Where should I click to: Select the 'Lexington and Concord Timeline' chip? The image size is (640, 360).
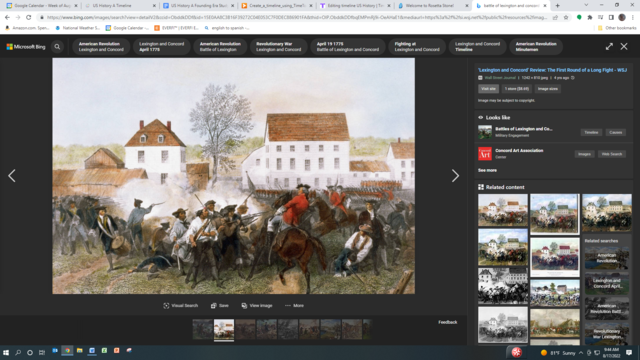click(x=477, y=47)
